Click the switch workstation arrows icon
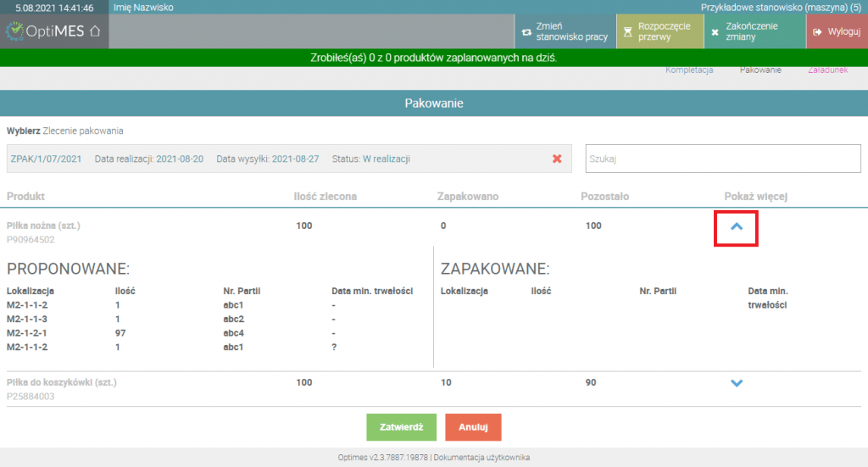868x467 pixels. (x=526, y=32)
